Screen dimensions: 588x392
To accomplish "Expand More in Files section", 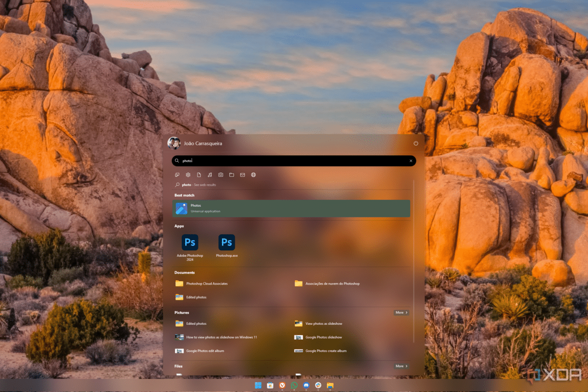I will pyautogui.click(x=401, y=366).
